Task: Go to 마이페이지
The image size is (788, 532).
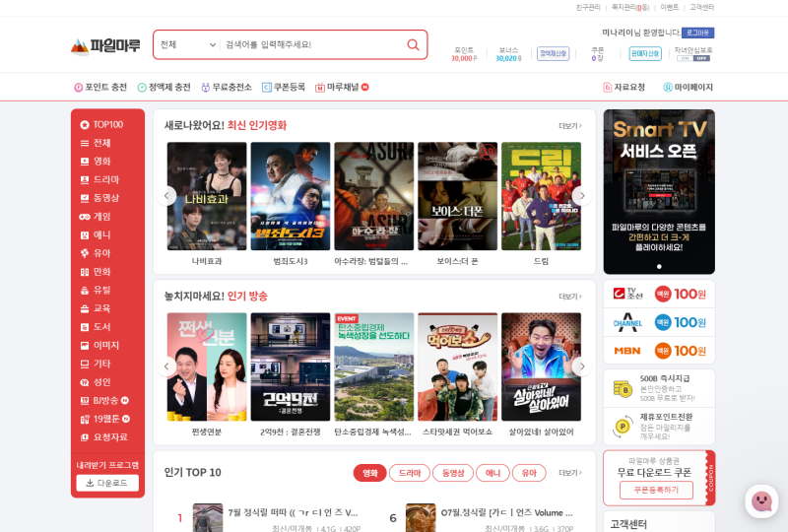Action: 688,87
